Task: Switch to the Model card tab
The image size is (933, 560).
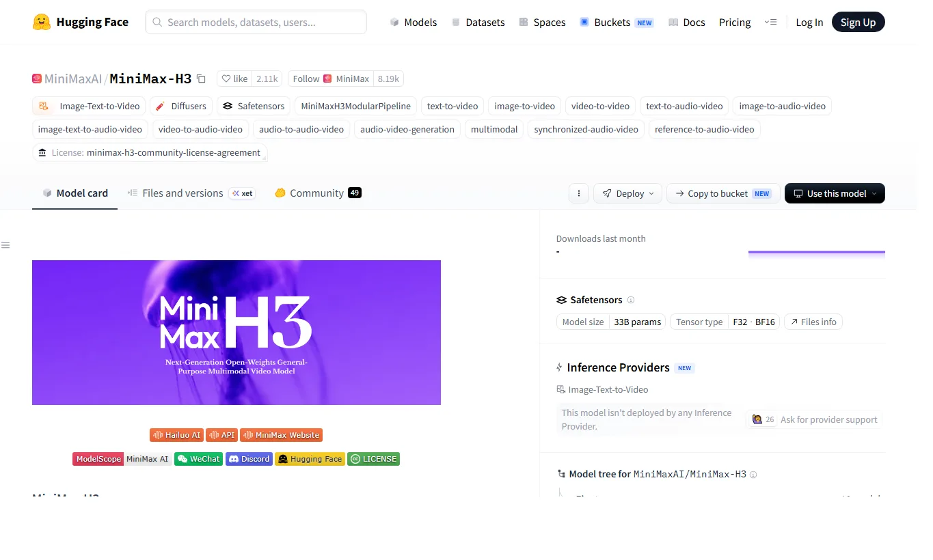Action: tap(75, 193)
